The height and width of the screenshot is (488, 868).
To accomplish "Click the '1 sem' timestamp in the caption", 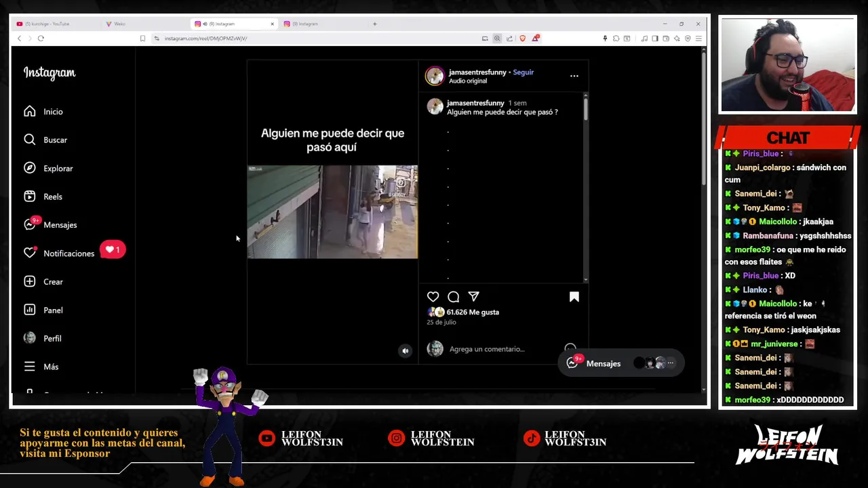I will point(517,103).
